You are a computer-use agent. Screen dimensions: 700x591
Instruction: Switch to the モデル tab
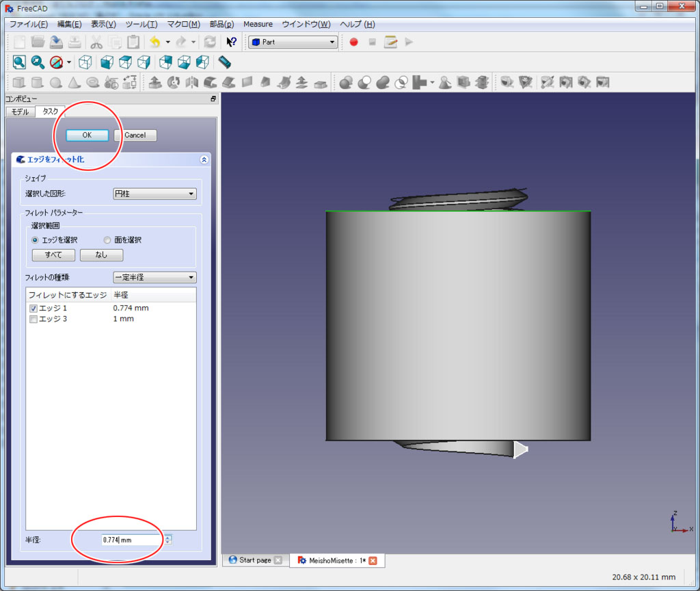point(20,111)
